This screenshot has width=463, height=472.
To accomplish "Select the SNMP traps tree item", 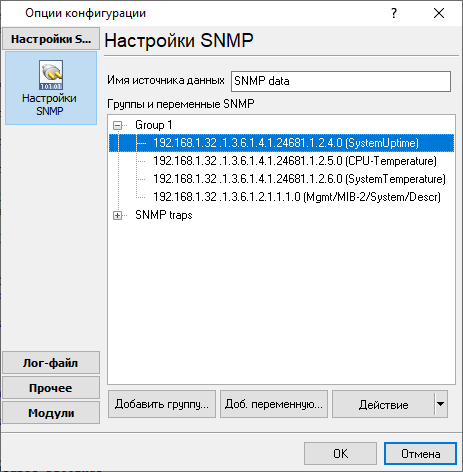I will (164, 215).
